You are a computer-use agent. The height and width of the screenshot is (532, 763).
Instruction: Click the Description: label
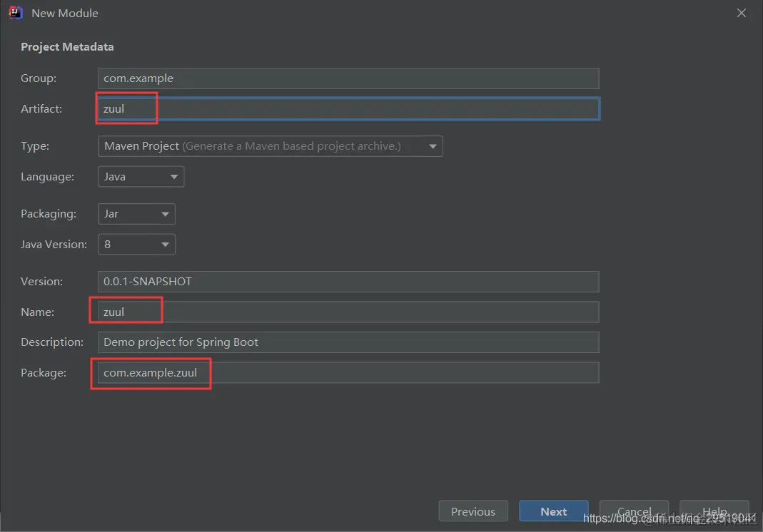point(52,342)
